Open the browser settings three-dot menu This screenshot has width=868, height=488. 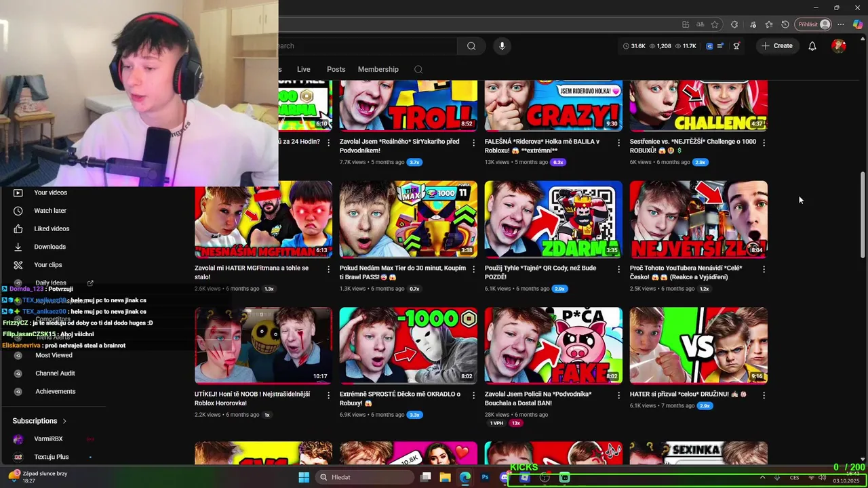(x=842, y=24)
